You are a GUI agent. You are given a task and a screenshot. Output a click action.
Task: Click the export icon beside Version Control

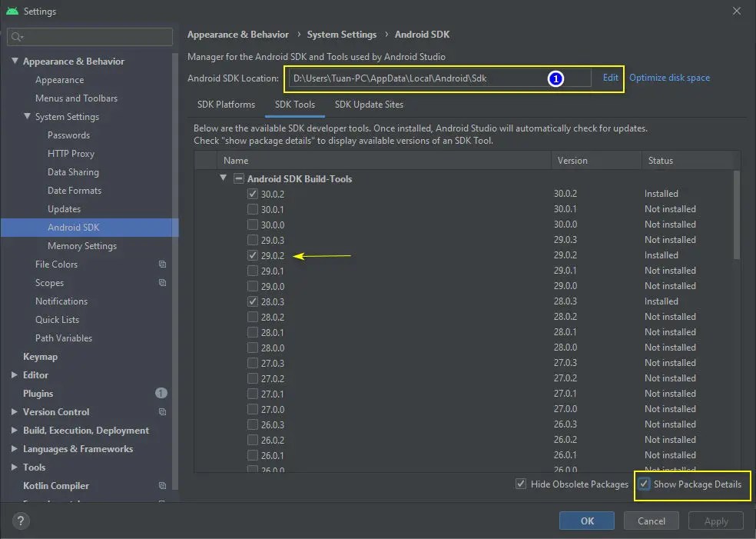[x=161, y=411]
